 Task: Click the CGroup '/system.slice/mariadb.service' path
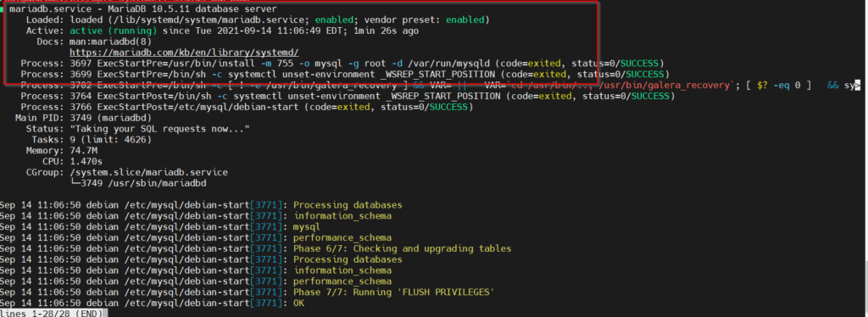(148, 173)
